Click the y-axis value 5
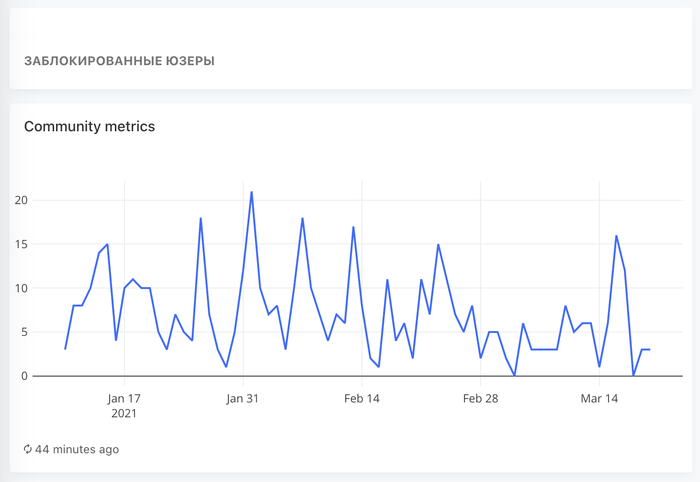700x482 pixels. tap(24, 333)
